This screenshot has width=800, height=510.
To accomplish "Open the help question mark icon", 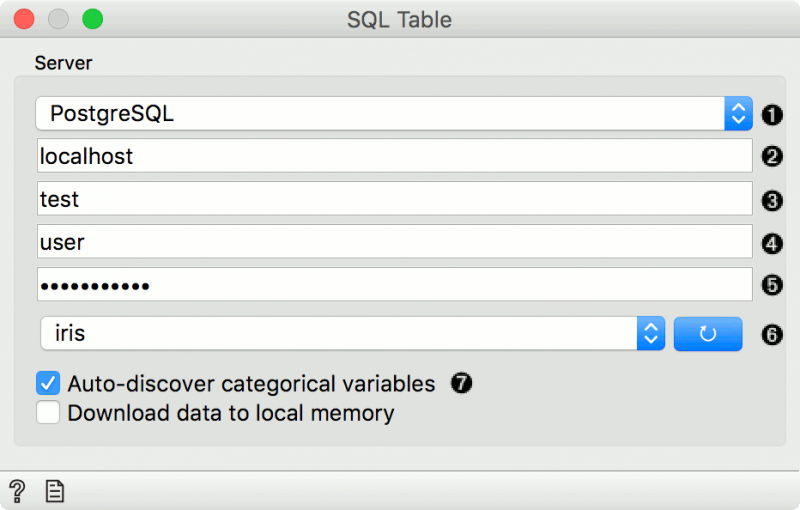I will [17, 490].
